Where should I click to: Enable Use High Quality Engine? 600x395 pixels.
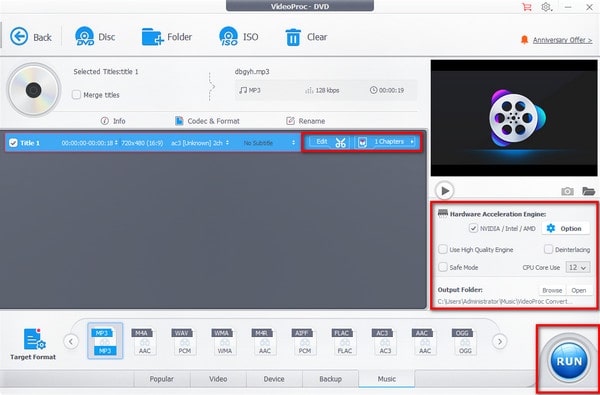coord(443,250)
